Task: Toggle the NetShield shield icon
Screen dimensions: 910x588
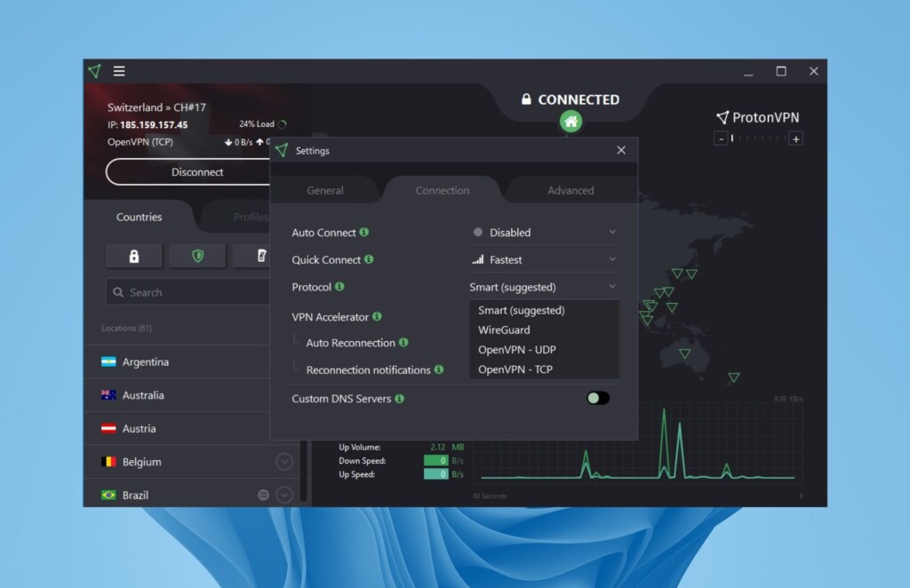Action: click(197, 256)
